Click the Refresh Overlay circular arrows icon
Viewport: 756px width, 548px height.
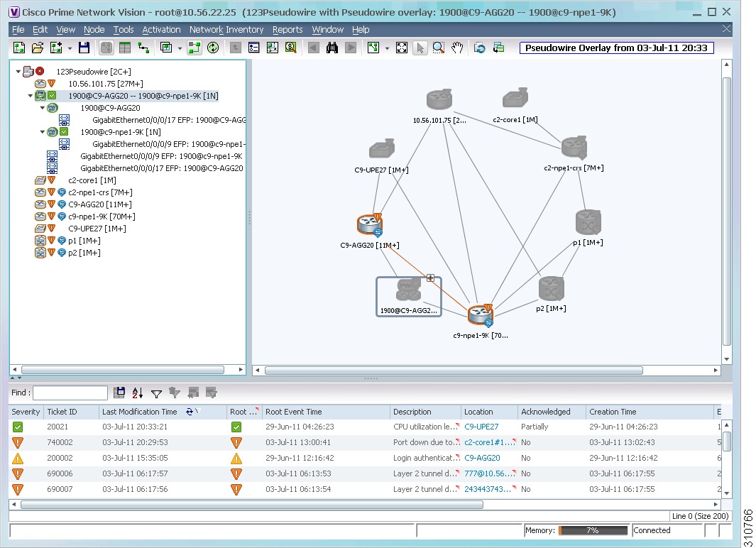tap(213, 48)
